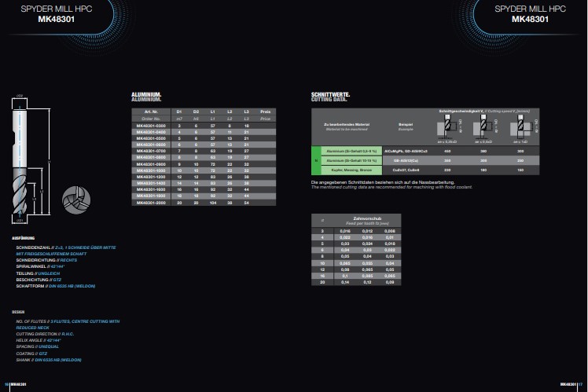Click the 'CUTTING DIRECTION // R.H.C.' line

(x=45, y=334)
